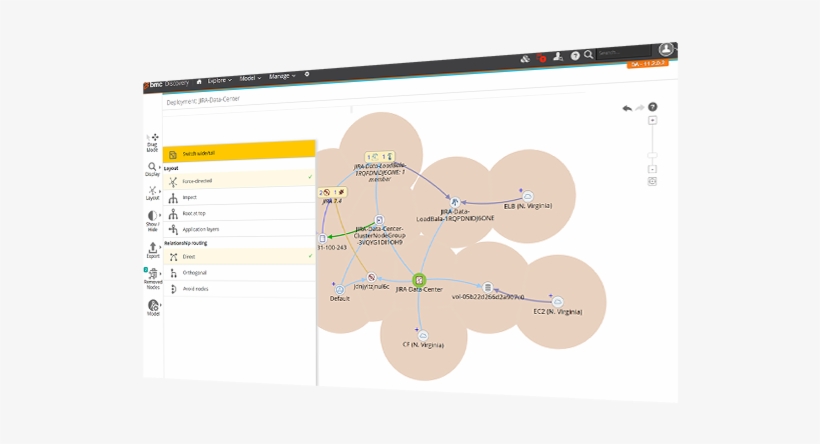Click the BMC Discovery logo
Image resolution: width=820 pixels, height=444 pixels.
pos(166,84)
